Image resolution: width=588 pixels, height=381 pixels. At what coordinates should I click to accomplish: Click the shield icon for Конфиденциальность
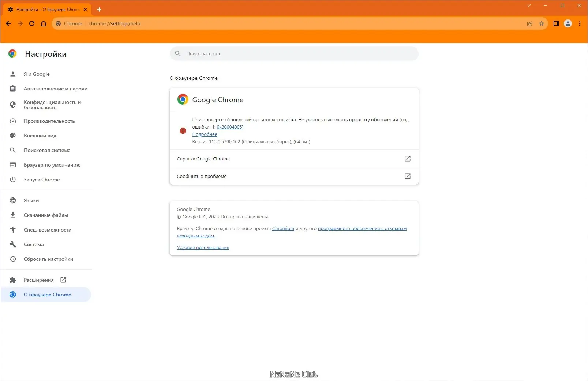pos(13,105)
